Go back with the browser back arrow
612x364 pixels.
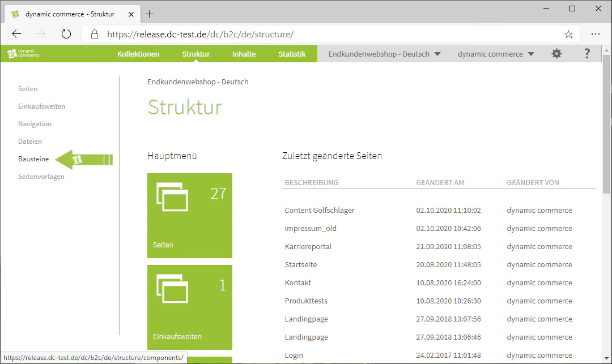[x=16, y=35]
